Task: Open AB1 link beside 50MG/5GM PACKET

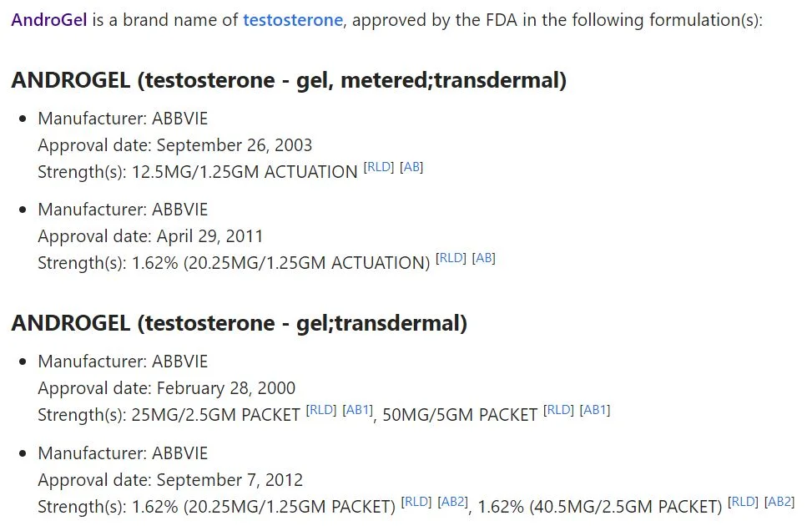Action: (595, 410)
